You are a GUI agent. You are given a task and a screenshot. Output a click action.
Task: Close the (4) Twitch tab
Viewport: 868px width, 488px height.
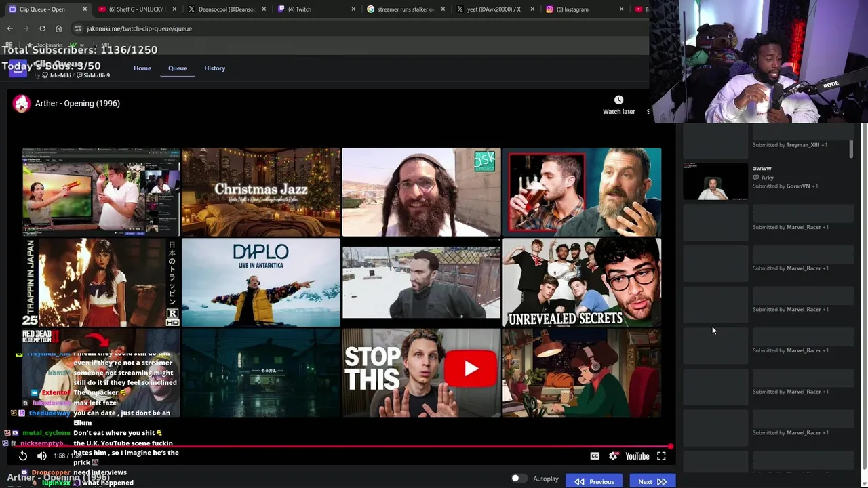tap(353, 9)
